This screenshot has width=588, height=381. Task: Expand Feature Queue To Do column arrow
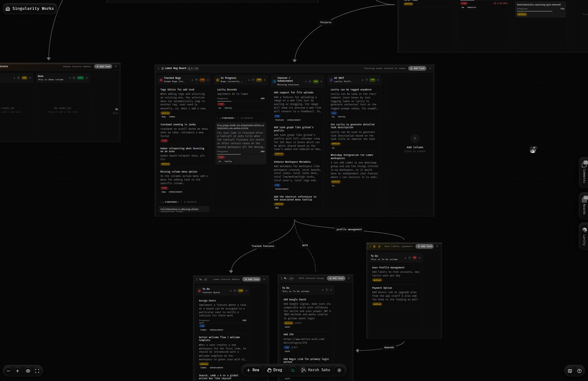(x=246, y=291)
